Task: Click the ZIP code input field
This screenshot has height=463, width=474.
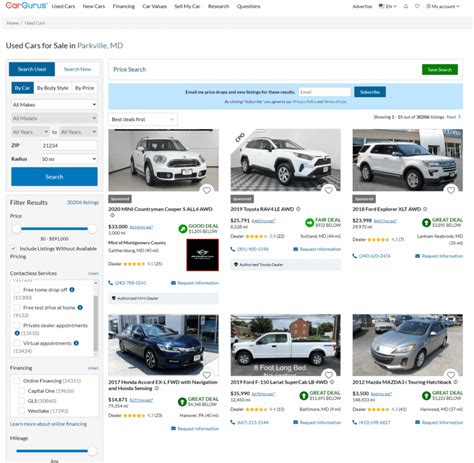Action: point(69,146)
